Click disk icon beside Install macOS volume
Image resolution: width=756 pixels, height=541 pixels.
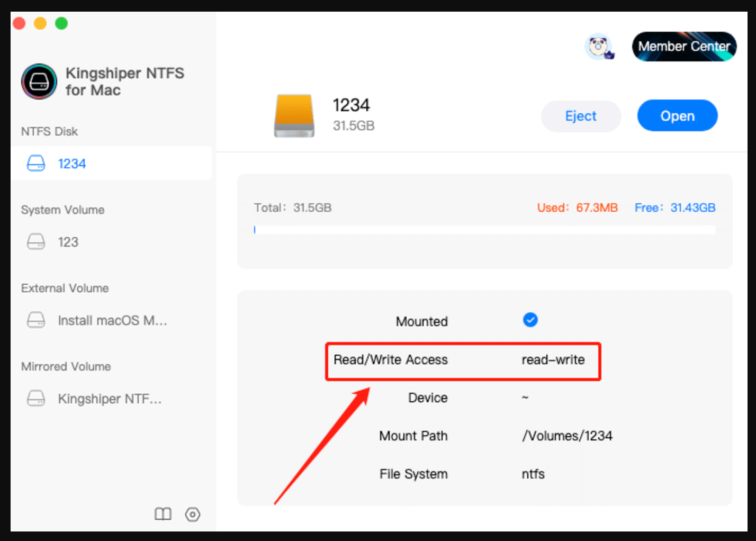[36, 320]
